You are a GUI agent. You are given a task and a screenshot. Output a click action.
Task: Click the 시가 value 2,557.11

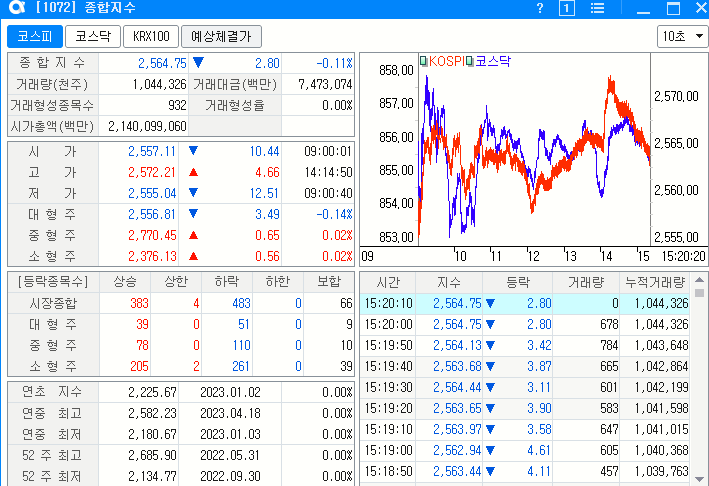point(152,151)
